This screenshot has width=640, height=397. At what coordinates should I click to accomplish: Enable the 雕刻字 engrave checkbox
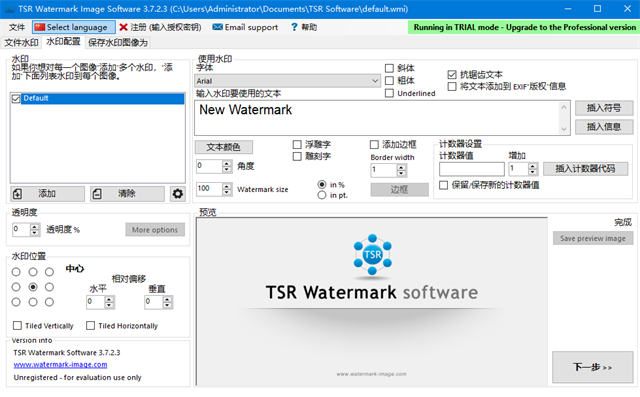tap(297, 156)
